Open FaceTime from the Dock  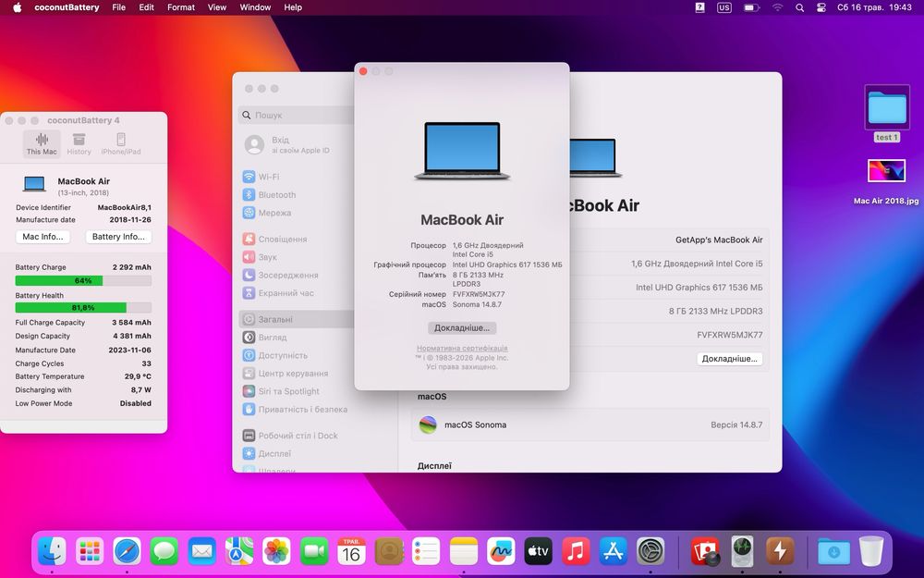click(314, 552)
